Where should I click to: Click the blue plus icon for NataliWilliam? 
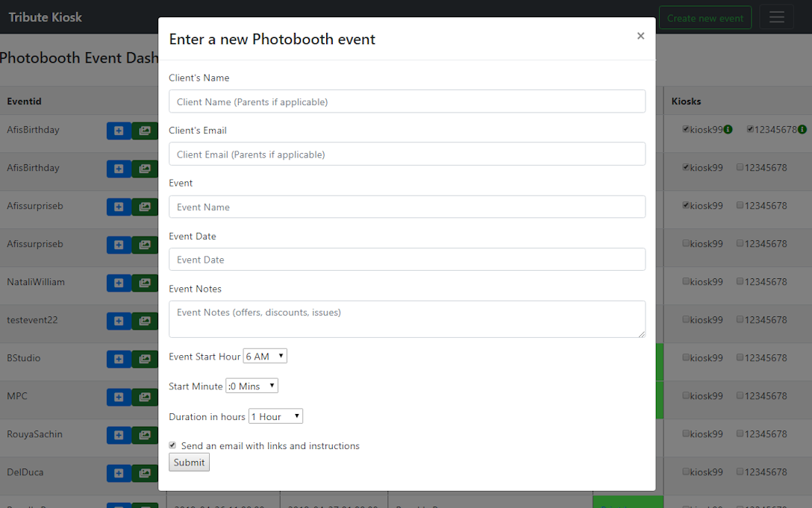[119, 283]
